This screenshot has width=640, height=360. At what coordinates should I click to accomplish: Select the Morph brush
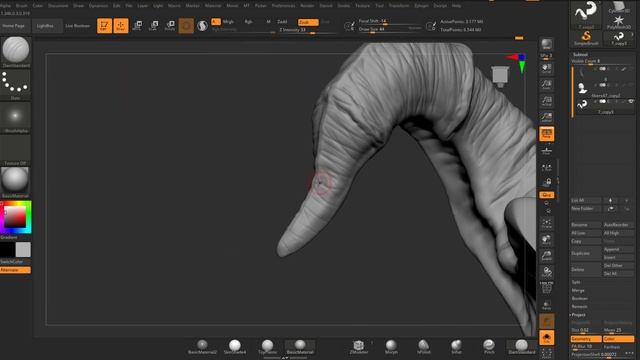point(391,347)
